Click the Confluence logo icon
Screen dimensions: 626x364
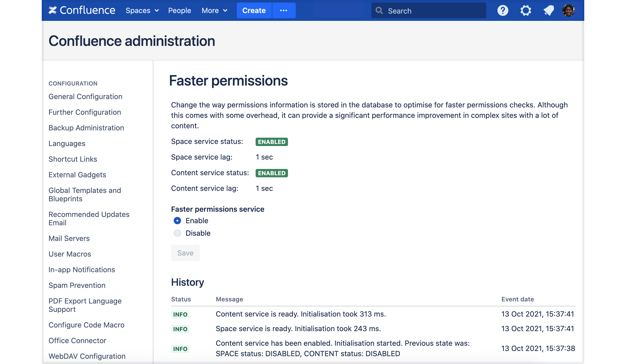pos(53,10)
